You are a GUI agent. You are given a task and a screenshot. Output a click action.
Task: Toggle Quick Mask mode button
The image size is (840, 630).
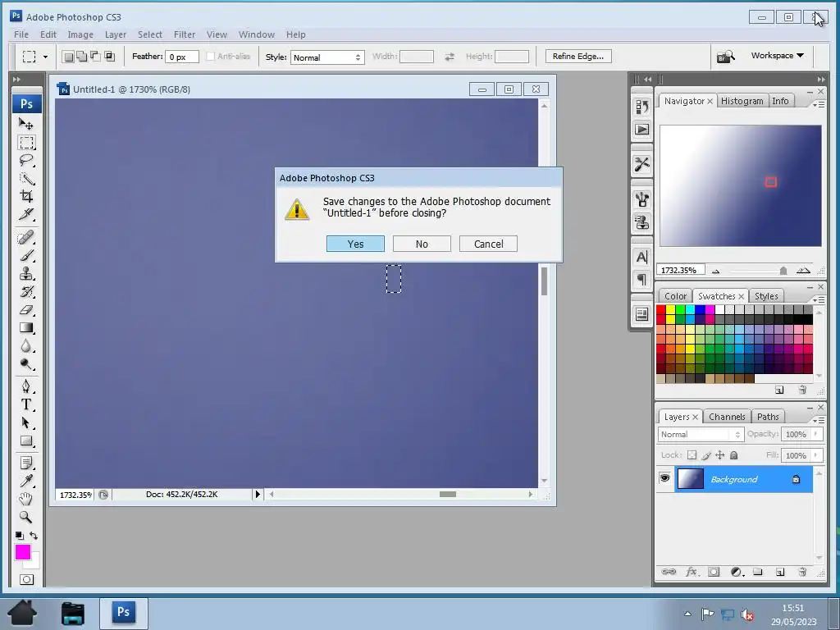pos(26,579)
